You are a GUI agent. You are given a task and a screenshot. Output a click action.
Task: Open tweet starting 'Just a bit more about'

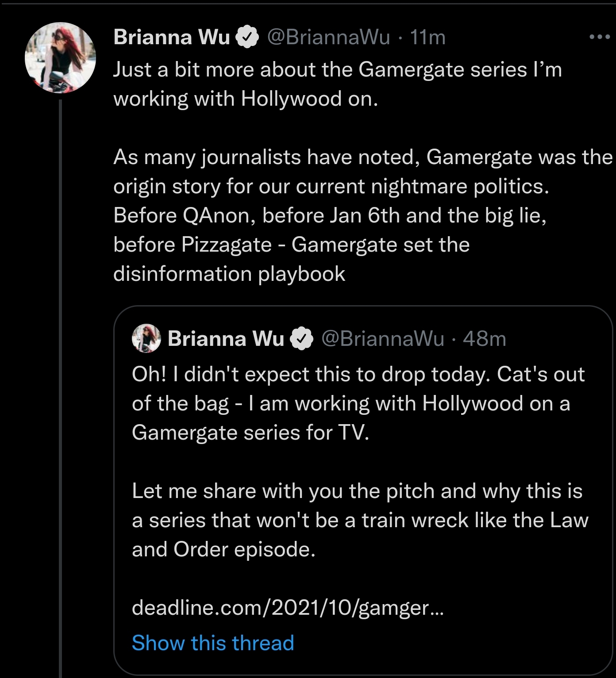coord(338,84)
